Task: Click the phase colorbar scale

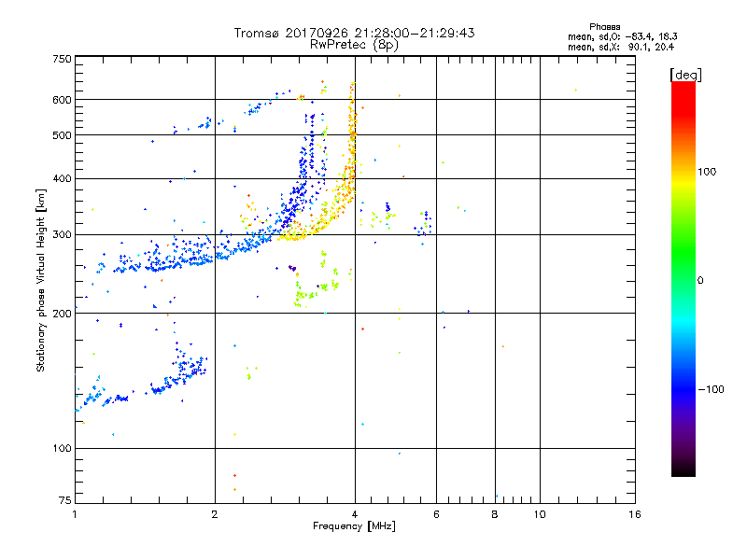Action: point(684,278)
